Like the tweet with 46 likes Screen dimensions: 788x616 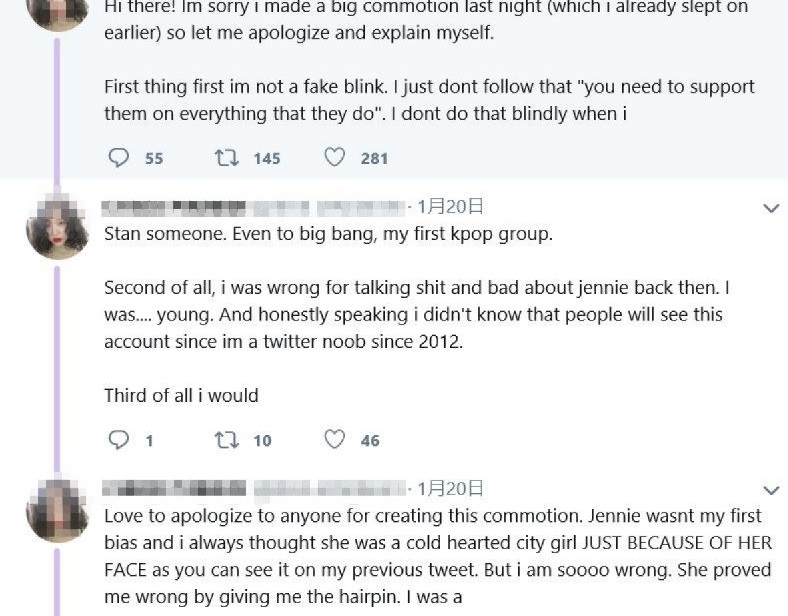(335, 440)
